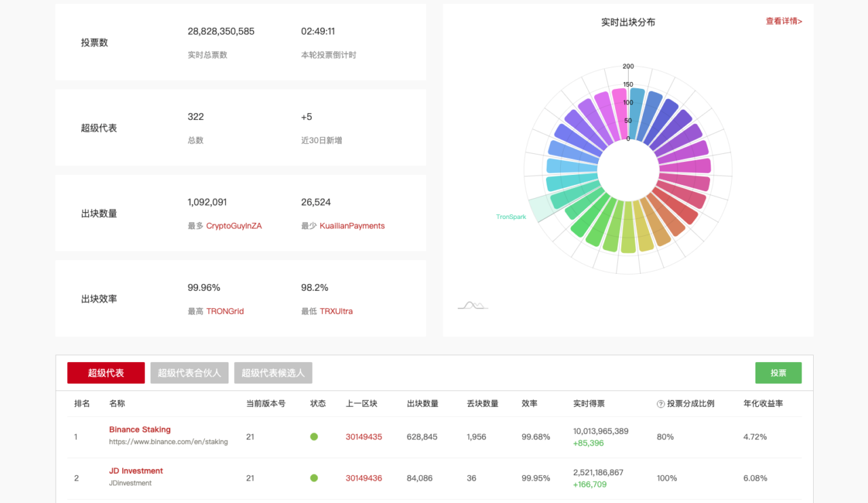Click the green status dot for JD Investment

tap(314, 478)
